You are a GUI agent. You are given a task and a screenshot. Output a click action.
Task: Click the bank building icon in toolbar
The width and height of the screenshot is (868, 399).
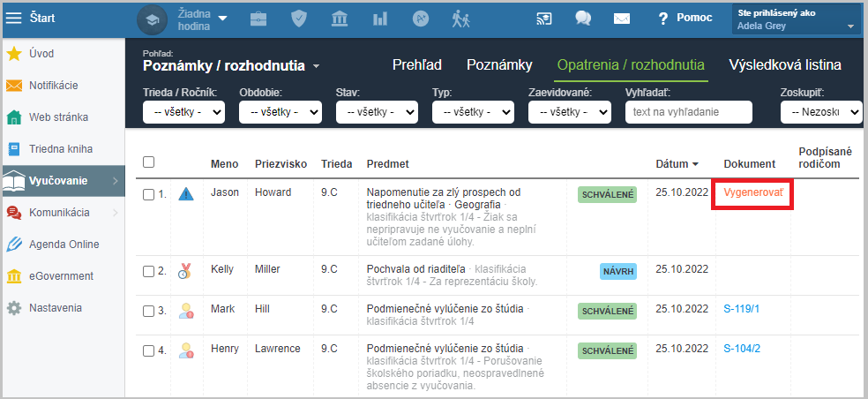tap(340, 19)
